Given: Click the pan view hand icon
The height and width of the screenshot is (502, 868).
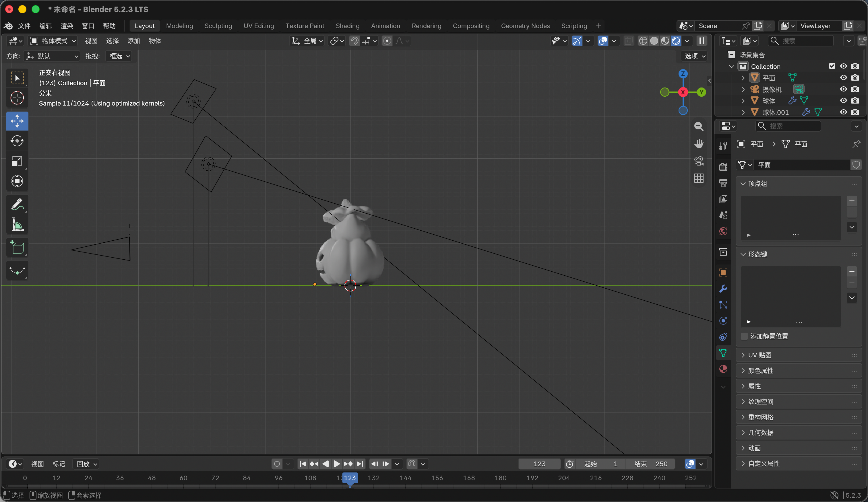Looking at the screenshot, I should (x=699, y=144).
